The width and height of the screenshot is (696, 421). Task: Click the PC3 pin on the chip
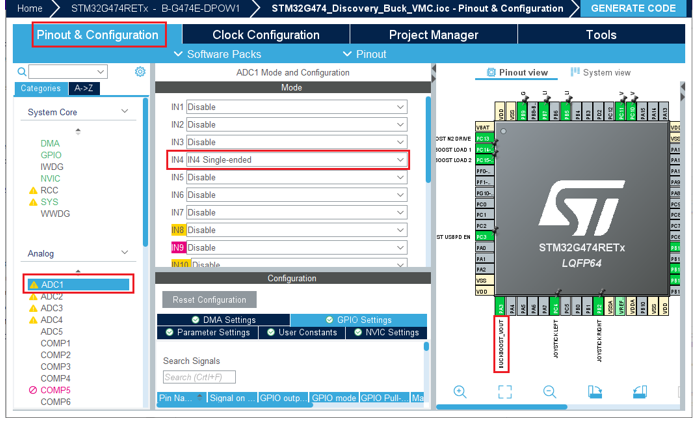coord(485,237)
